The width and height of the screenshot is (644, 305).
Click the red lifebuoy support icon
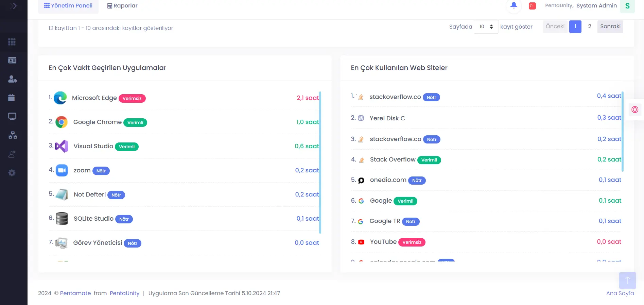pyautogui.click(x=634, y=109)
